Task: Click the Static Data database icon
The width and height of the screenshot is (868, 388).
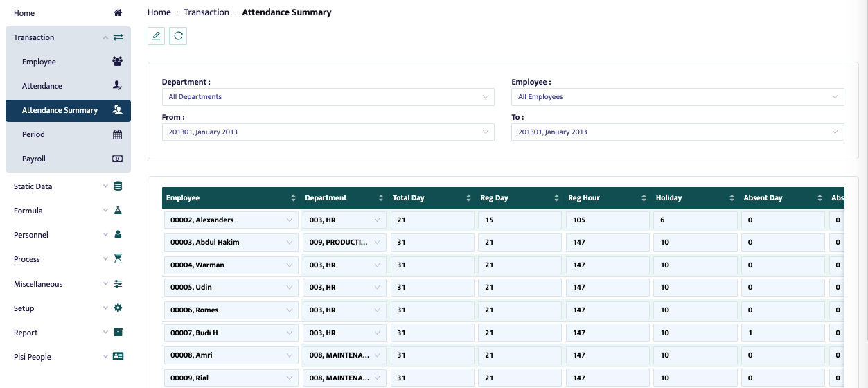Action: pyautogui.click(x=118, y=186)
